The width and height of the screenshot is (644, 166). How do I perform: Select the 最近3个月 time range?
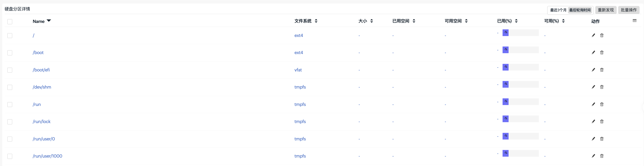point(558,10)
